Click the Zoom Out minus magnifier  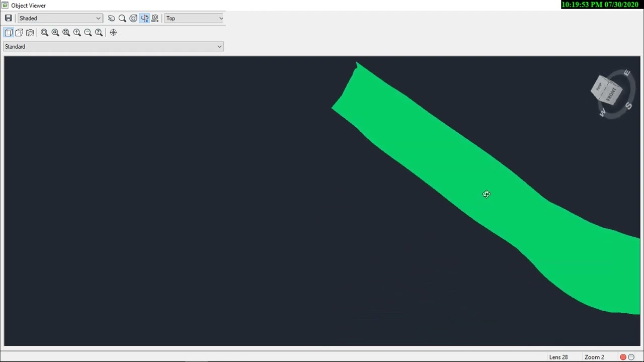coord(88,32)
